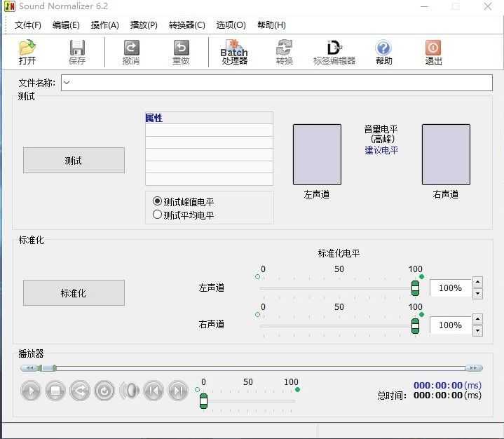Open the Batch 处理器 tool
The image size is (504, 439).
point(234,52)
